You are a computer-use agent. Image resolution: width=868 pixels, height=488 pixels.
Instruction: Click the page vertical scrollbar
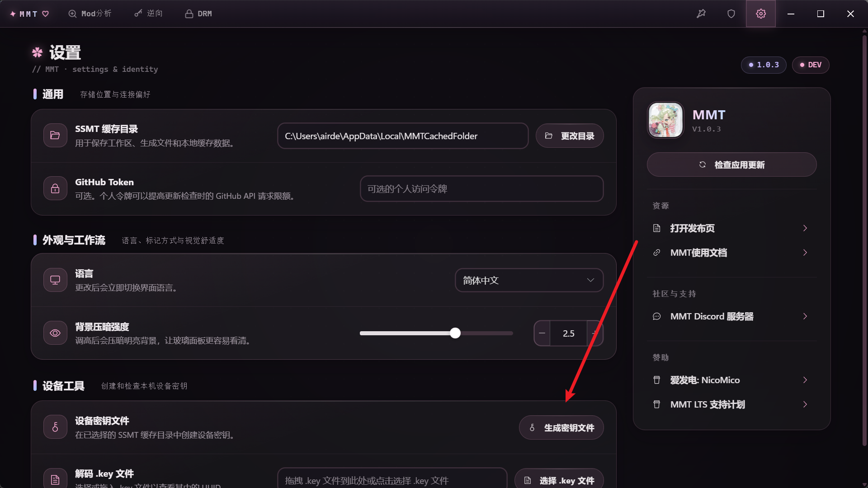click(864, 239)
